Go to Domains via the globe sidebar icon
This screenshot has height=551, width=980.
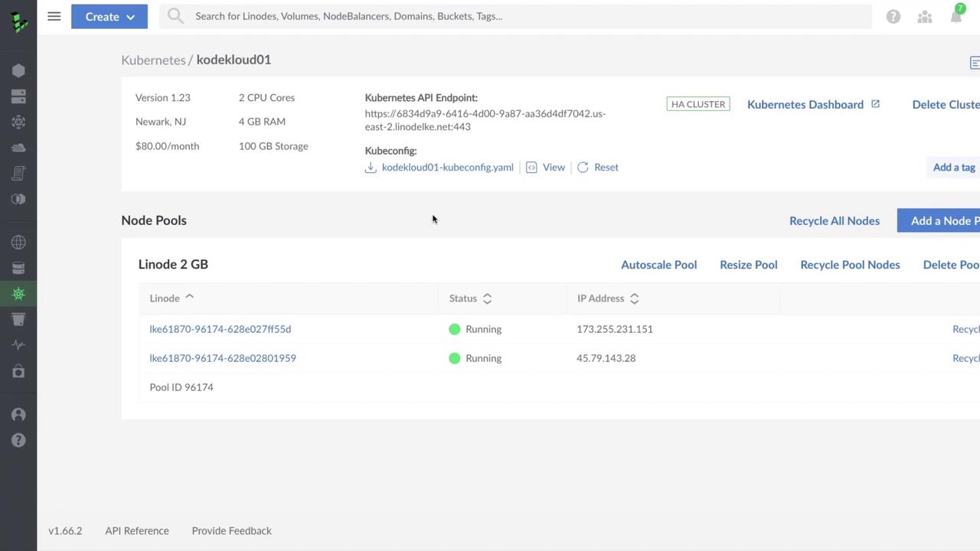point(18,243)
